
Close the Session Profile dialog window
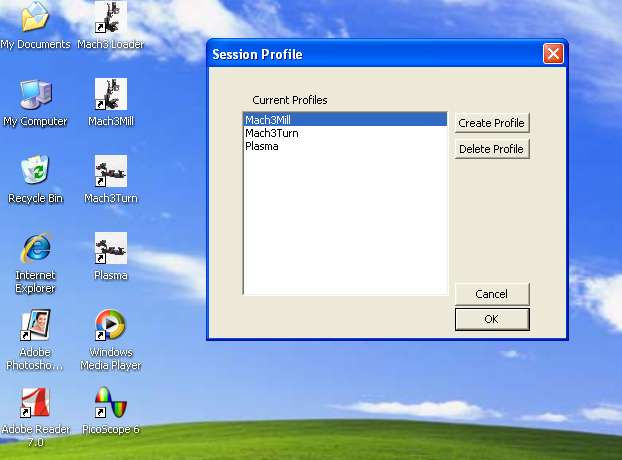[553, 54]
